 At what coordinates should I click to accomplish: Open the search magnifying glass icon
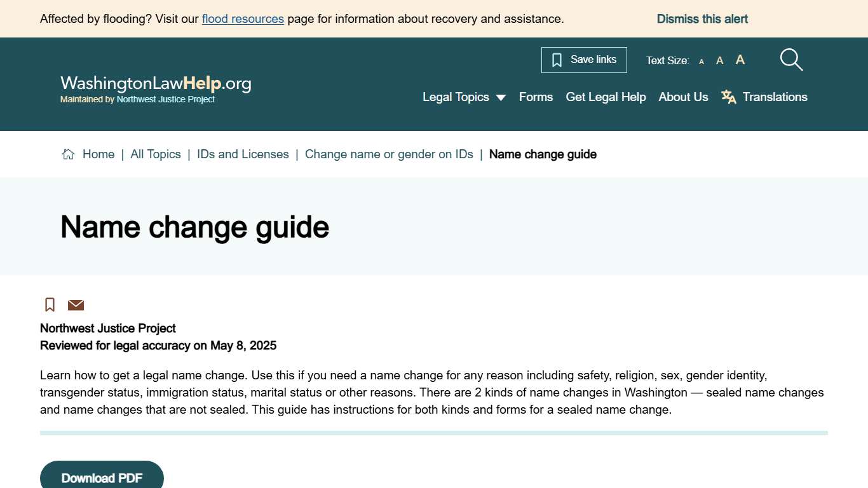pyautogui.click(x=790, y=59)
